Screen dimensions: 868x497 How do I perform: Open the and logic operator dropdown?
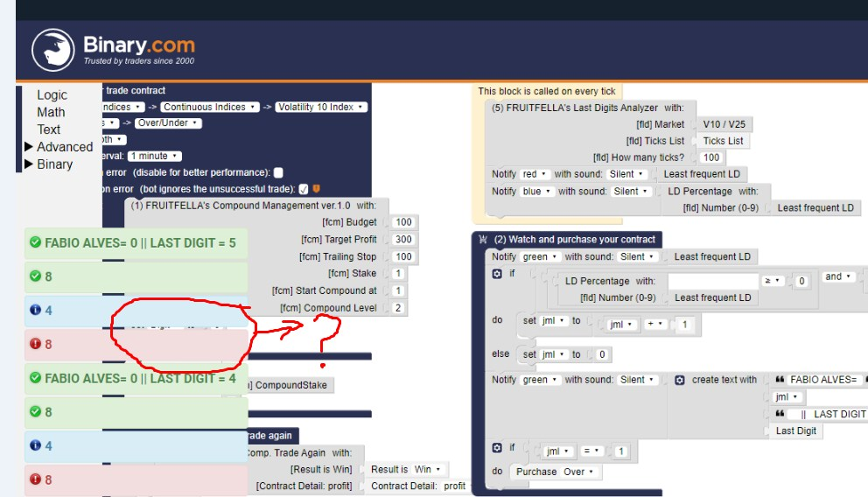(838, 276)
